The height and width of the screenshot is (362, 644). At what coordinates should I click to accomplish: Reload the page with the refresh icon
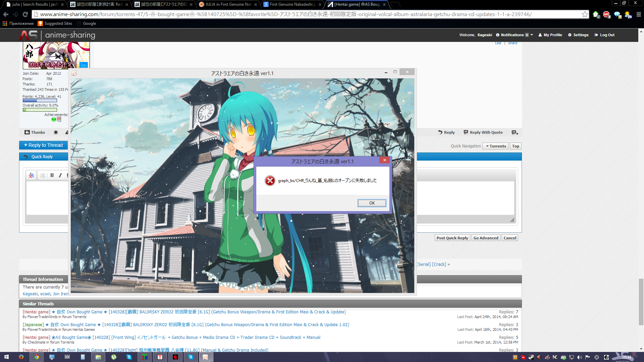(x=25, y=14)
